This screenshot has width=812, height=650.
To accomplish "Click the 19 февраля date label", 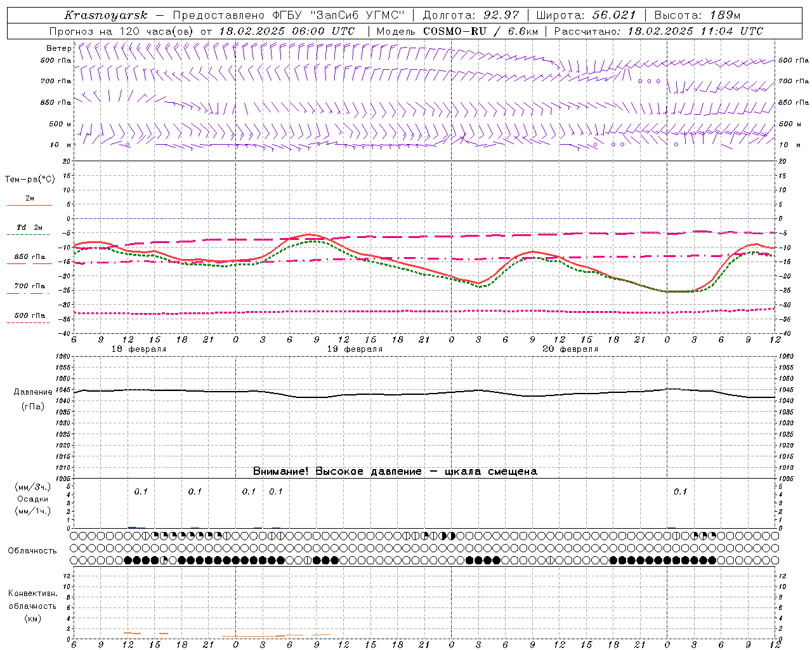I will point(355,349).
